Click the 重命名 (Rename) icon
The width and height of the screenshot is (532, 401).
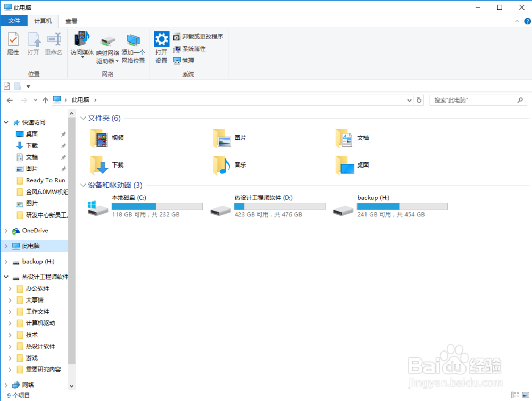tap(53, 44)
